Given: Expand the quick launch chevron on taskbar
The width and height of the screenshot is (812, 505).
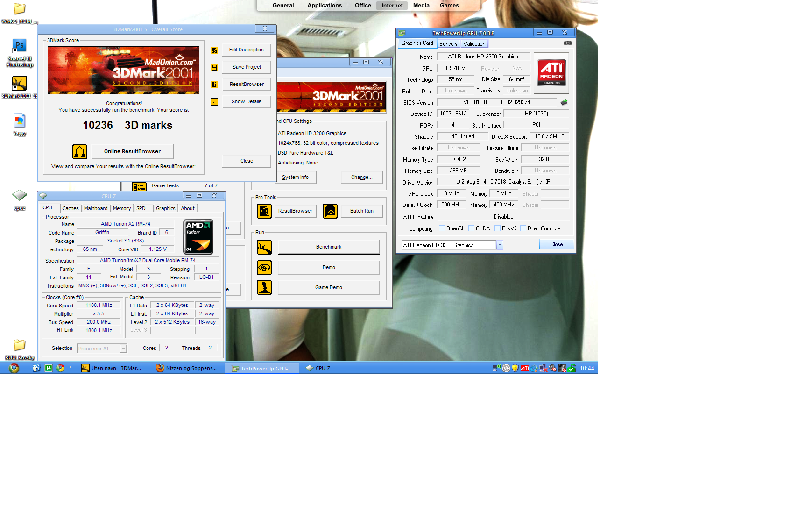Looking at the screenshot, I should [x=71, y=367].
